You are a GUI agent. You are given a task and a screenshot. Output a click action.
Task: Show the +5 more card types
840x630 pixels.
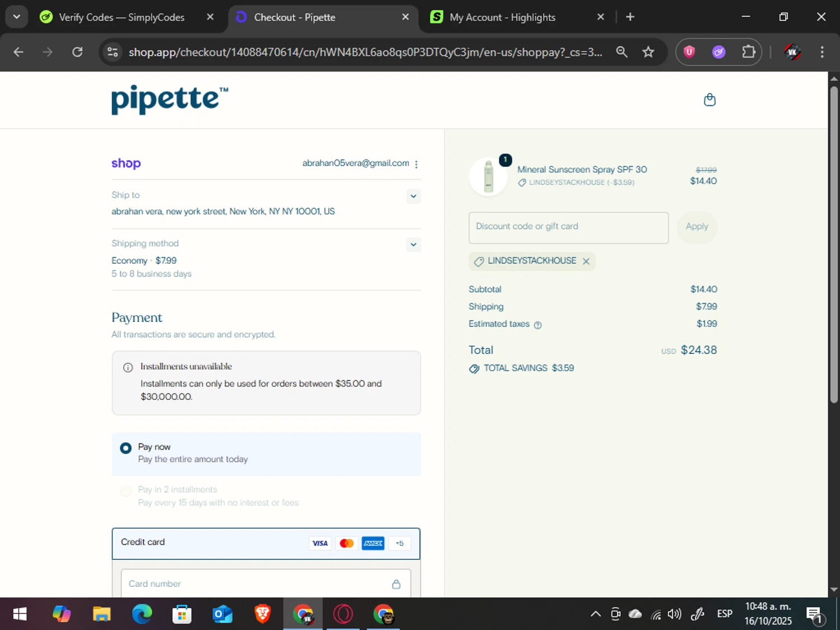click(399, 543)
